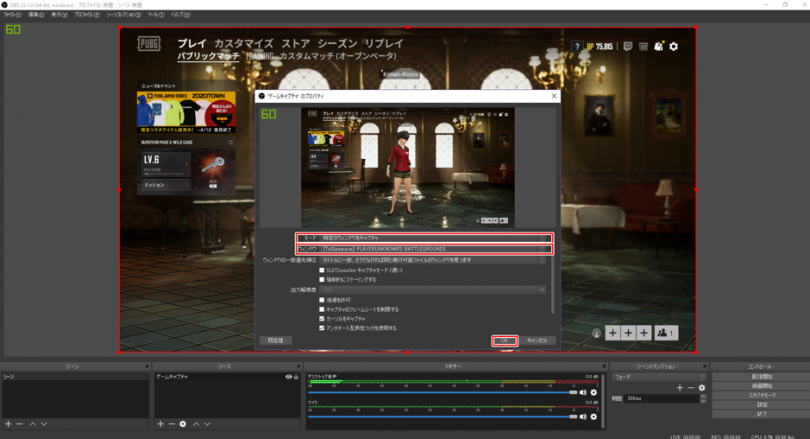This screenshot has width=810, height=439.
Task: Select the ゲームキャプチャ source row
Action: [227, 377]
